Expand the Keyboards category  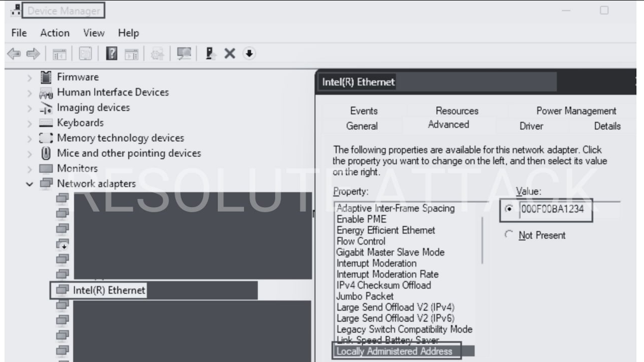point(30,123)
